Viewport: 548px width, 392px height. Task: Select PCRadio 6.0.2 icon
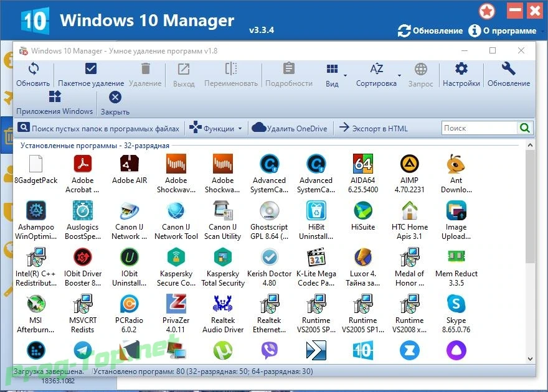(130, 304)
